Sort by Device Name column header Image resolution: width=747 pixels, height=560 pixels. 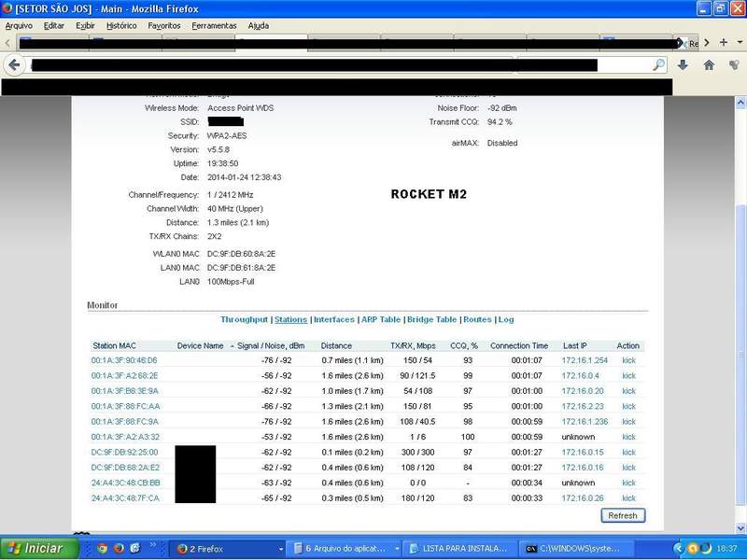tap(200, 346)
